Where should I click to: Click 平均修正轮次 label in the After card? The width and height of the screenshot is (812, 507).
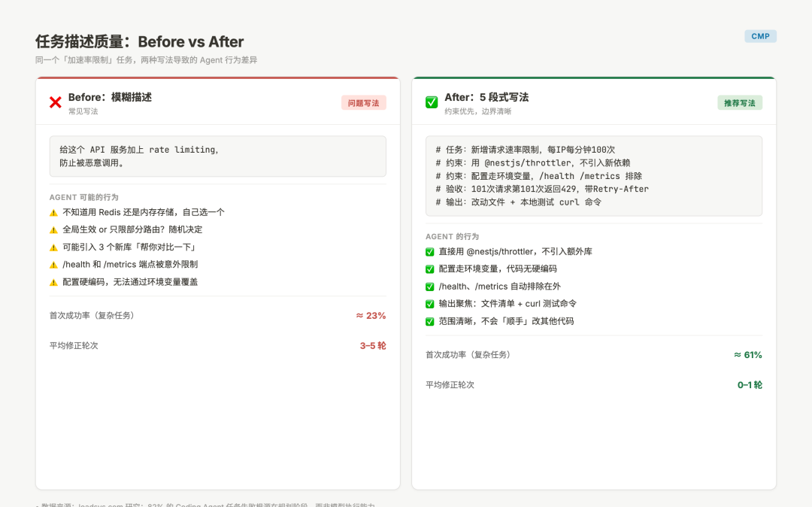[450, 385]
